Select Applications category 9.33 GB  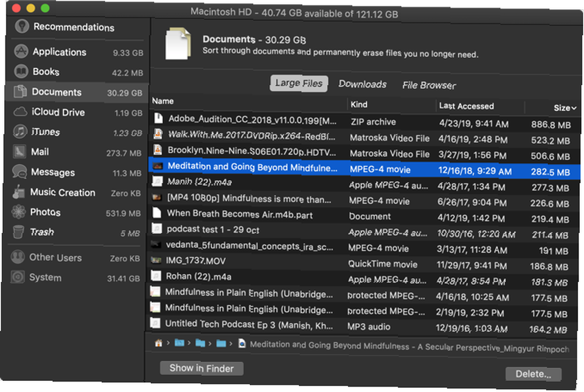[79, 52]
